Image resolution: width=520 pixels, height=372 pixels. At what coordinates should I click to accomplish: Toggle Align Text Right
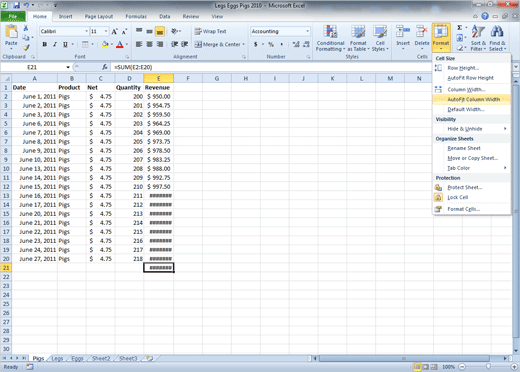(160, 44)
